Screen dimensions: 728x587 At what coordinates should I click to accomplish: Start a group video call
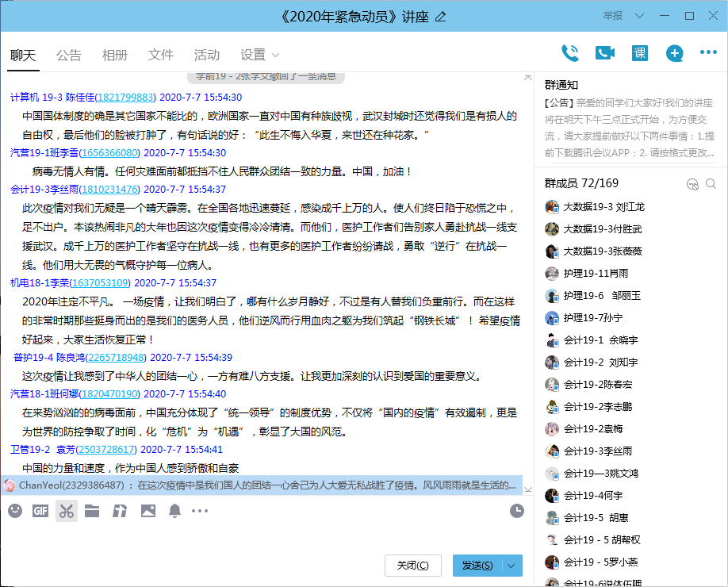605,53
